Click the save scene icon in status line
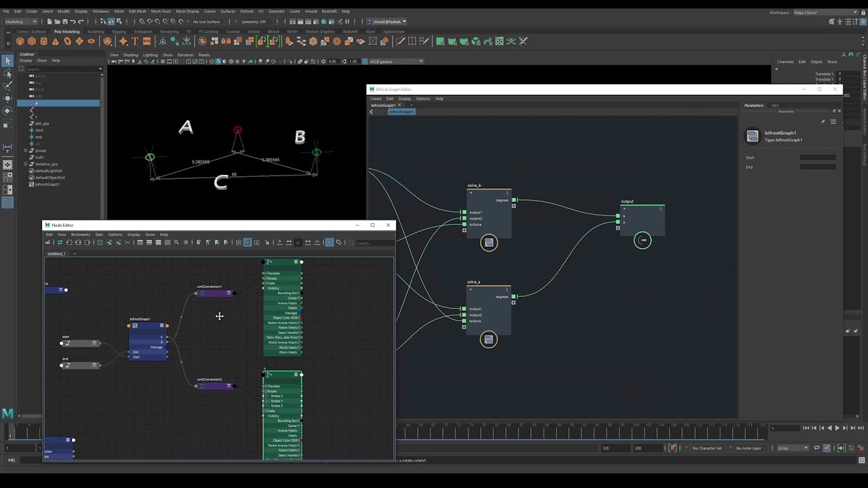The width and height of the screenshot is (868, 488). [64, 22]
